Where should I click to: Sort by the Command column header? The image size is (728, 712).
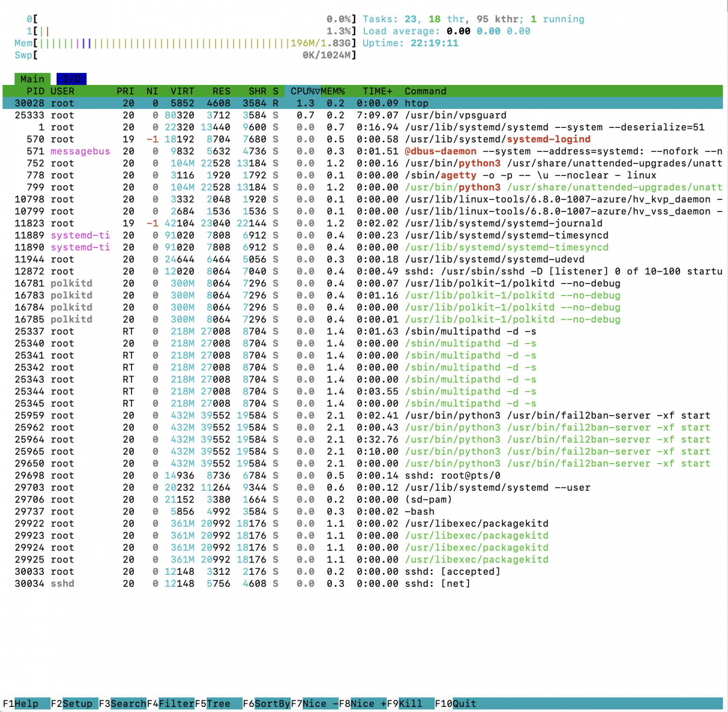pos(426,91)
